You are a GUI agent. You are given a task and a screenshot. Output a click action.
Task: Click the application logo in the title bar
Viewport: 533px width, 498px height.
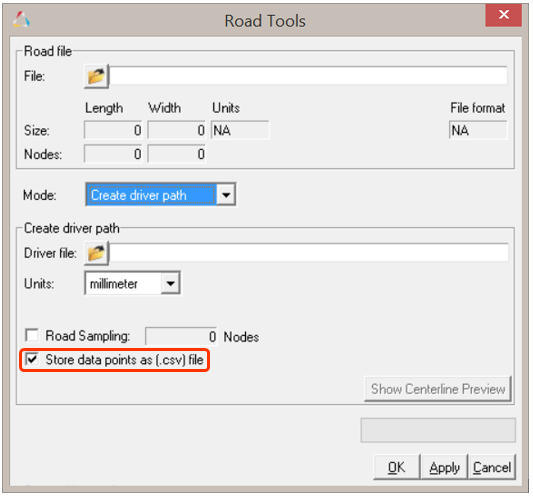click(x=21, y=20)
